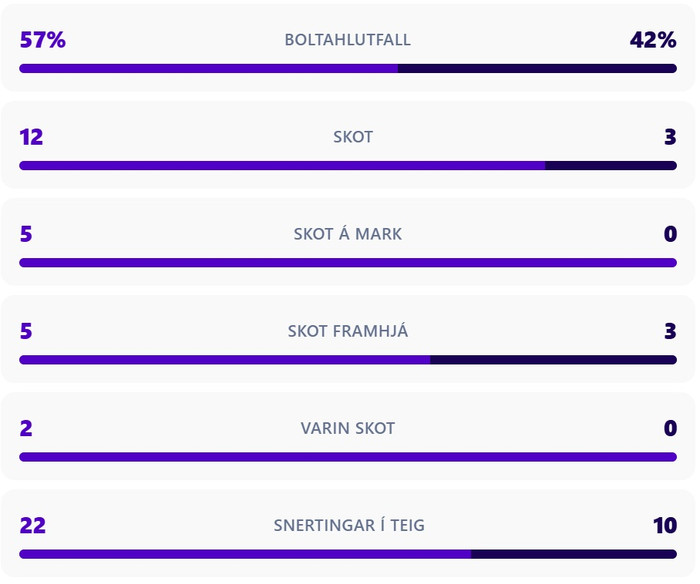
Task: Click the SKOT FRAMHJÁ label
Action: click(x=347, y=331)
